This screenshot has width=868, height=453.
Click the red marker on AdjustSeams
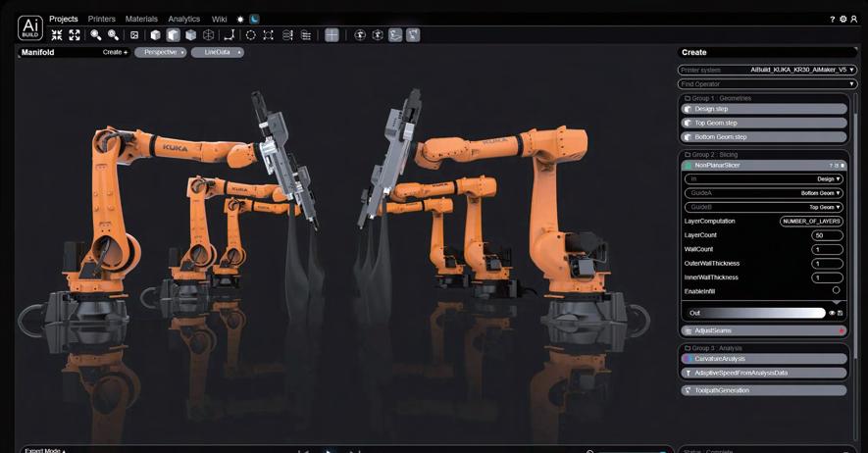click(842, 330)
